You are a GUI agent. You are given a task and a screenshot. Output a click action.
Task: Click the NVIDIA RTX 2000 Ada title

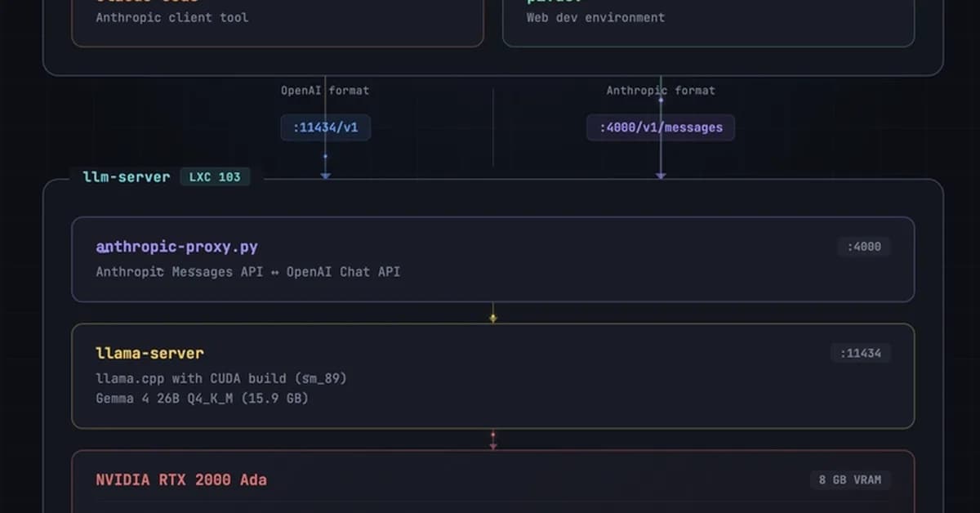click(x=181, y=480)
